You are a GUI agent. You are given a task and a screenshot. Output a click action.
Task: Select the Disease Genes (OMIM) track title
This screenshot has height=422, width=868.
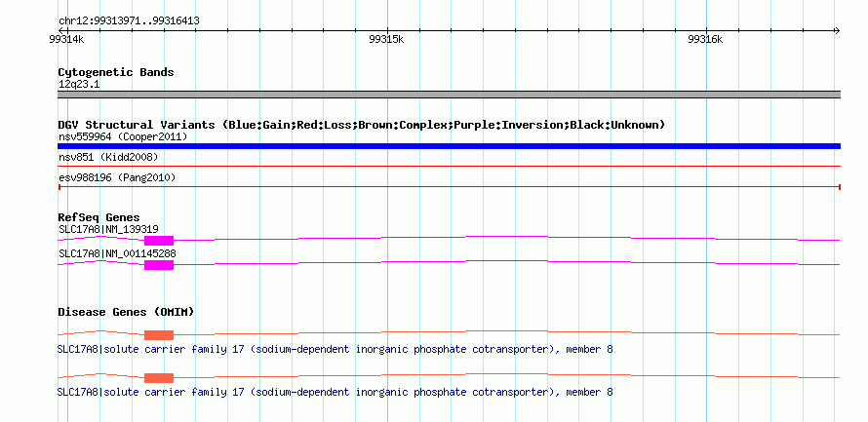coord(126,313)
